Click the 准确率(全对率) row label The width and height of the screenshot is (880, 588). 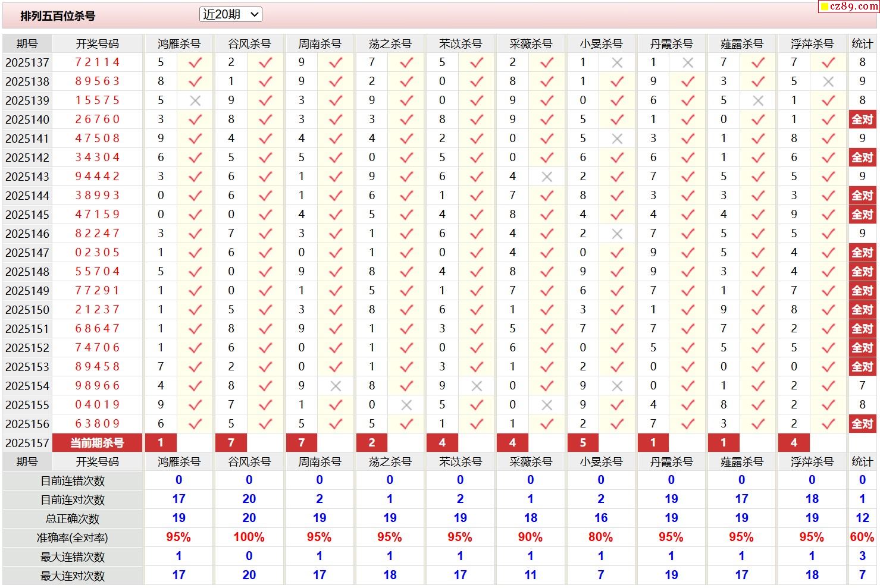[x=73, y=538]
